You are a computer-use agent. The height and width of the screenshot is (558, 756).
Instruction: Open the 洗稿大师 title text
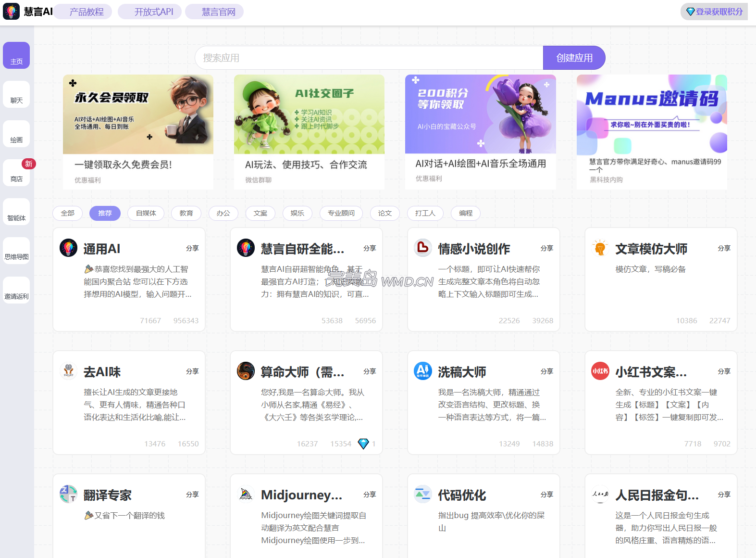(462, 372)
